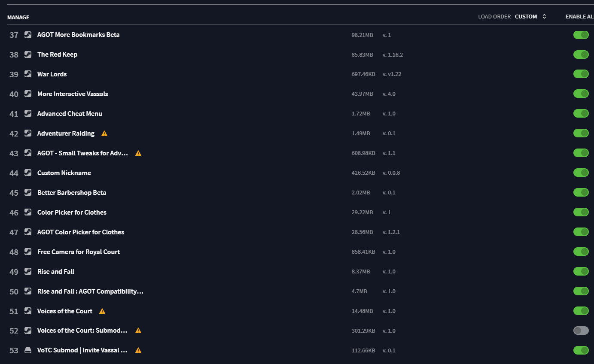Click Steam icon next to Advanced Cheat Menu
Viewport: 594px width, 364px height.
coord(28,114)
